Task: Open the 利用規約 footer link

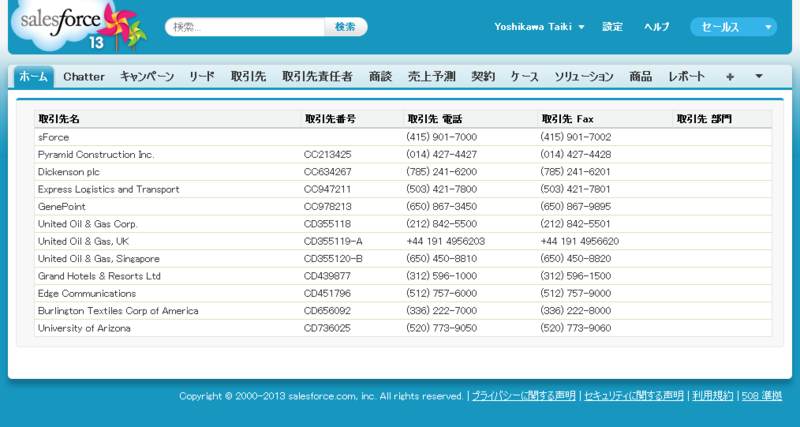Action: click(713, 396)
